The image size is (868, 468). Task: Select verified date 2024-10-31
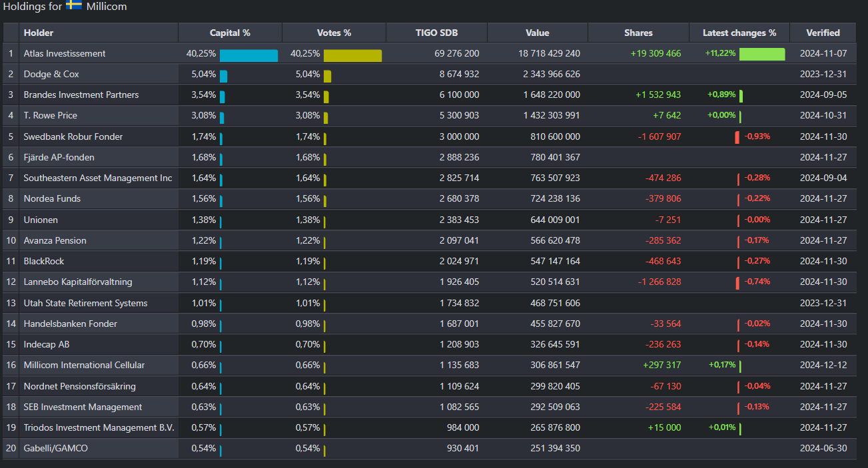click(823, 115)
